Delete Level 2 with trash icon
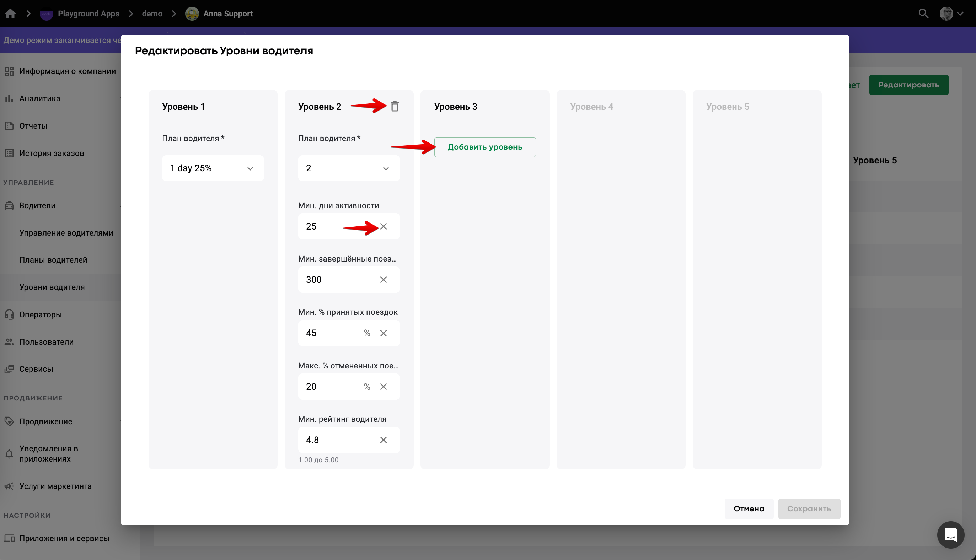976x560 pixels. [395, 107]
